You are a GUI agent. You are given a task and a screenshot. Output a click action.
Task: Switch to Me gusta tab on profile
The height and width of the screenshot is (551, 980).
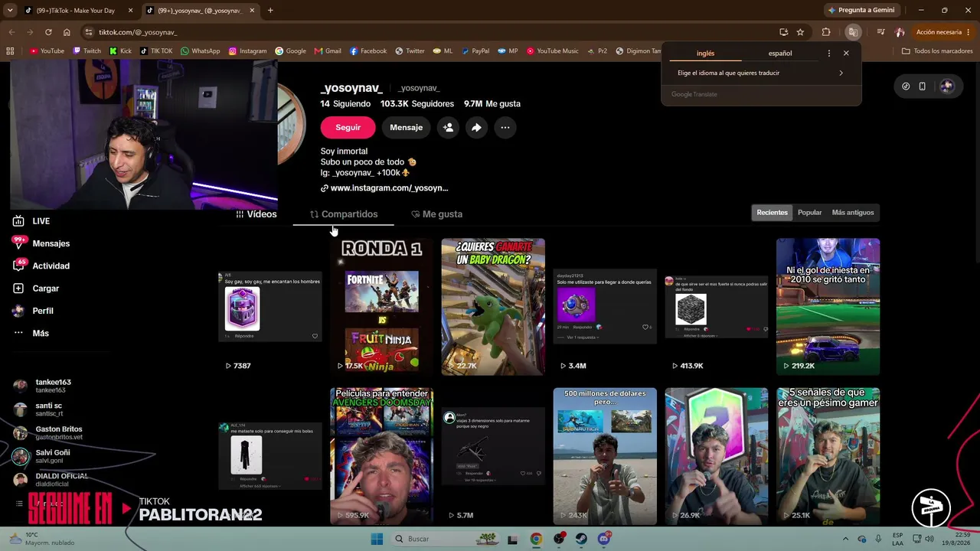pos(436,214)
